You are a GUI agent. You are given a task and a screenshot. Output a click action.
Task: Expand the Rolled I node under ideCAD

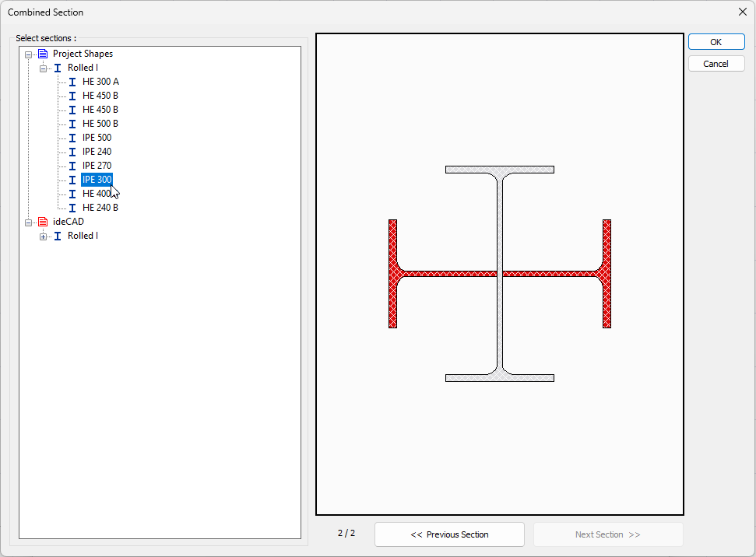point(44,236)
